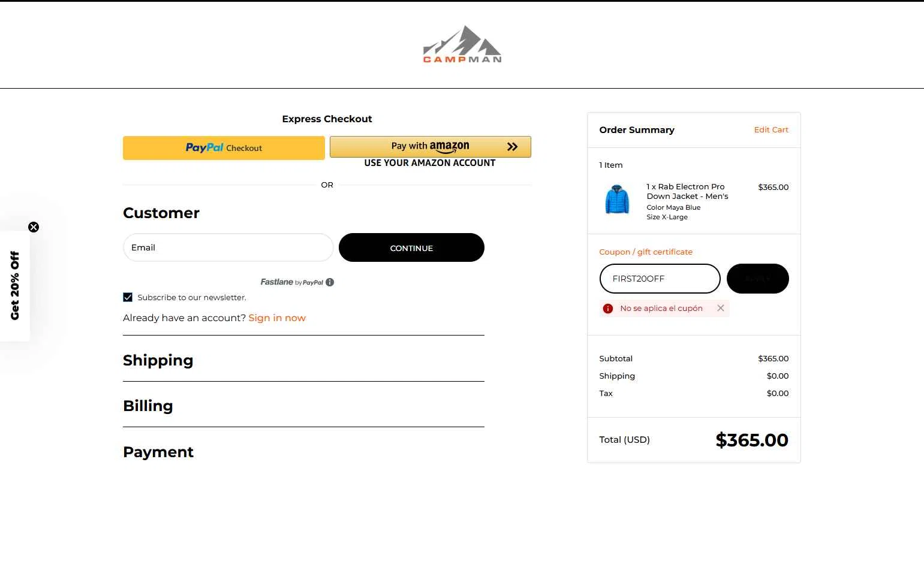Click the Campman mountain logo

tap(462, 44)
